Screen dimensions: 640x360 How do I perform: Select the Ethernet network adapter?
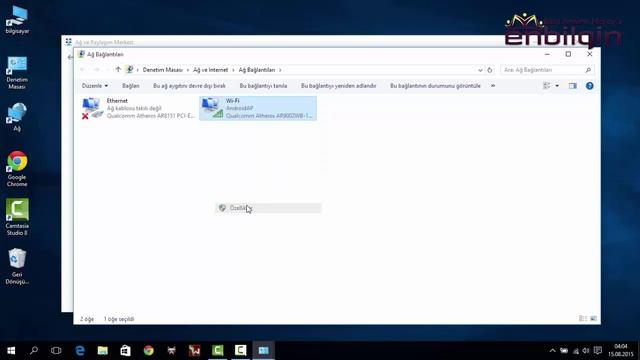(x=138, y=108)
